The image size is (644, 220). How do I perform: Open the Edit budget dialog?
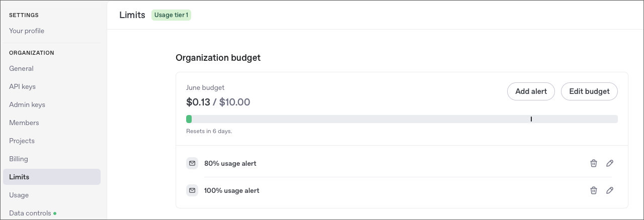coord(589,91)
